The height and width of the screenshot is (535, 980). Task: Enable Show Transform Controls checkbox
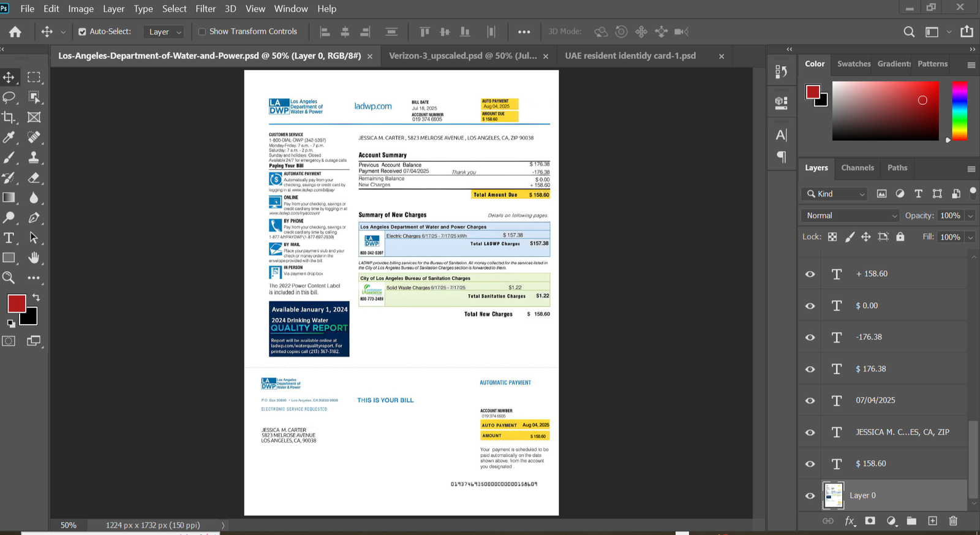click(x=202, y=32)
